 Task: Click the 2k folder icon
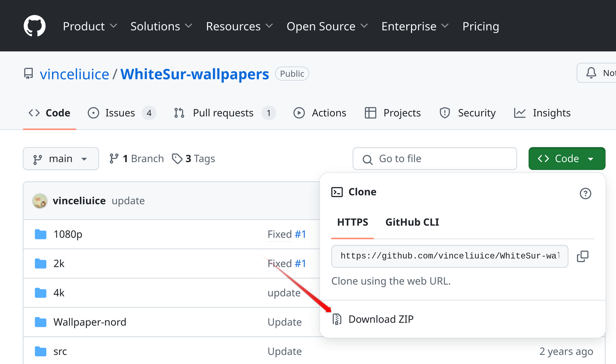coord(41,264)
